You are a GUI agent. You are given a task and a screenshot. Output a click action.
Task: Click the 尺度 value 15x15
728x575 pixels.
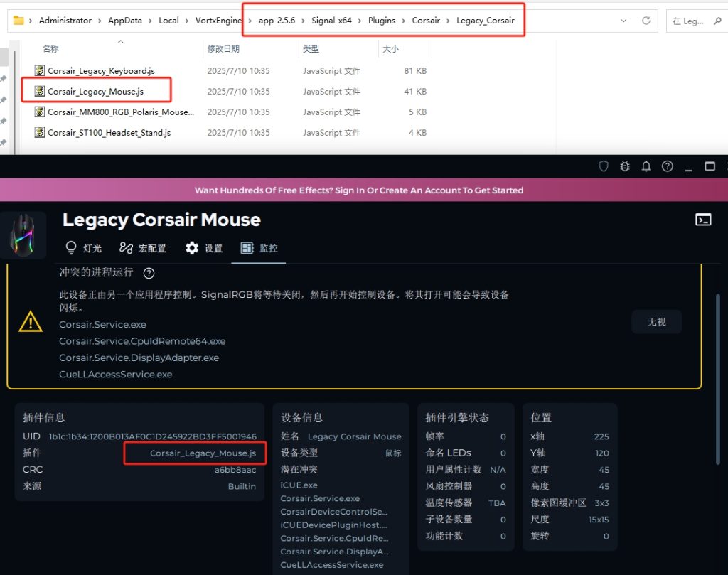[599, 520]
